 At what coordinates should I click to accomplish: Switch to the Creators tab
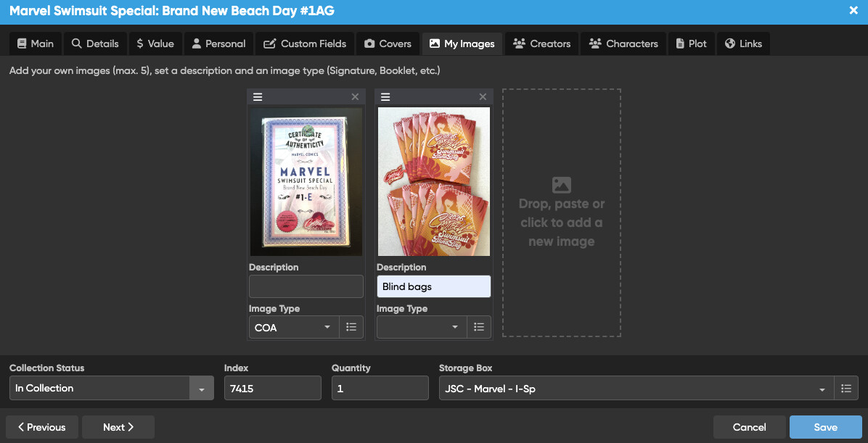[541, 44]
